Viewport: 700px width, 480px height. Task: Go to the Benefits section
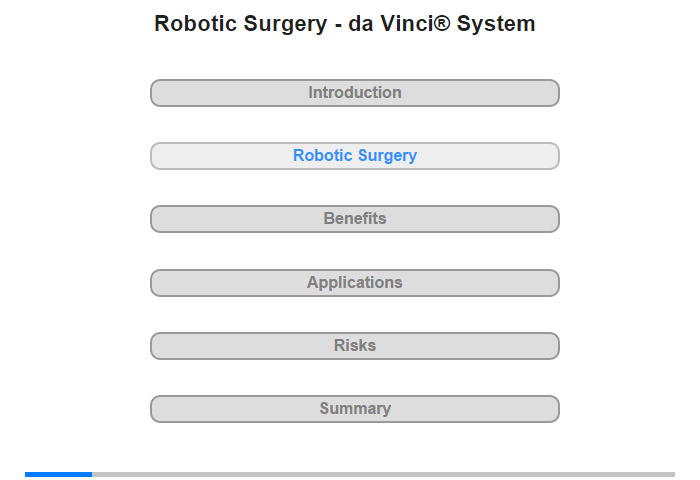click(x=355, y=219)
